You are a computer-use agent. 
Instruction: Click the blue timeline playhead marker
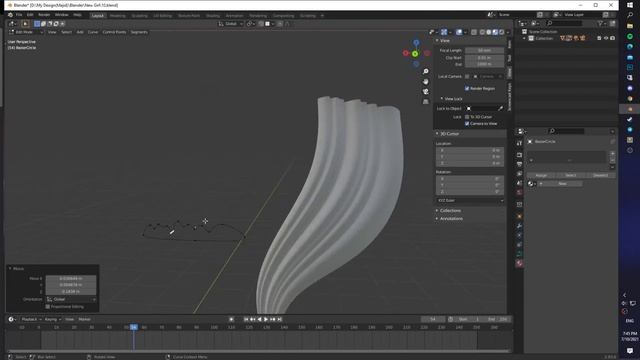pyautogui.click(x=133, y=327)
